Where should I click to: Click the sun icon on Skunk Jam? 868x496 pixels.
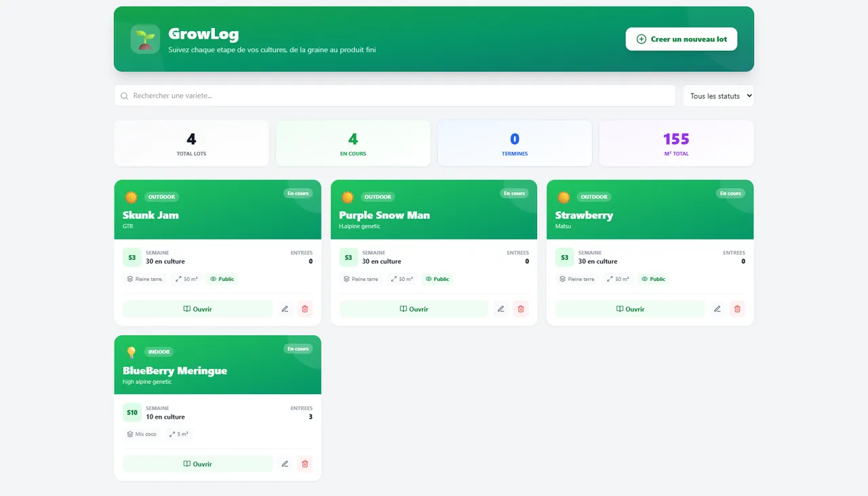click(x=131, y=197)
